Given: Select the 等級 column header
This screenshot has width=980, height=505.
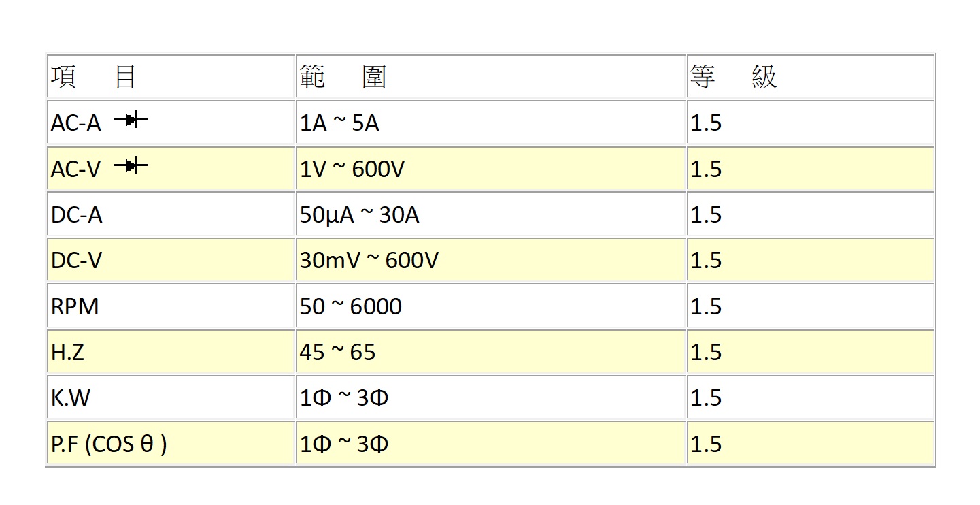Looking at the screenshot, I should coord(811,77).
